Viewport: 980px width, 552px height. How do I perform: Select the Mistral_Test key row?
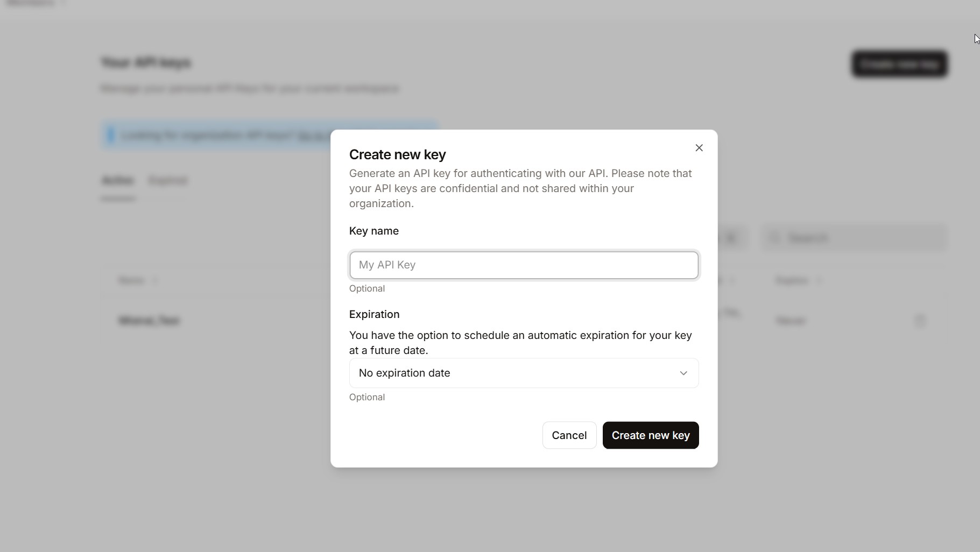pos(149,321)
